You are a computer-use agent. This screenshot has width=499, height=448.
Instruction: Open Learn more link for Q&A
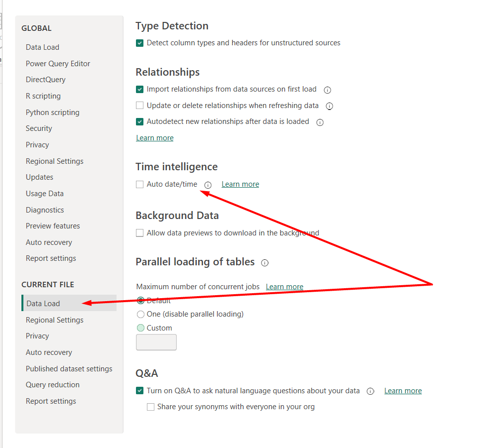403,391
